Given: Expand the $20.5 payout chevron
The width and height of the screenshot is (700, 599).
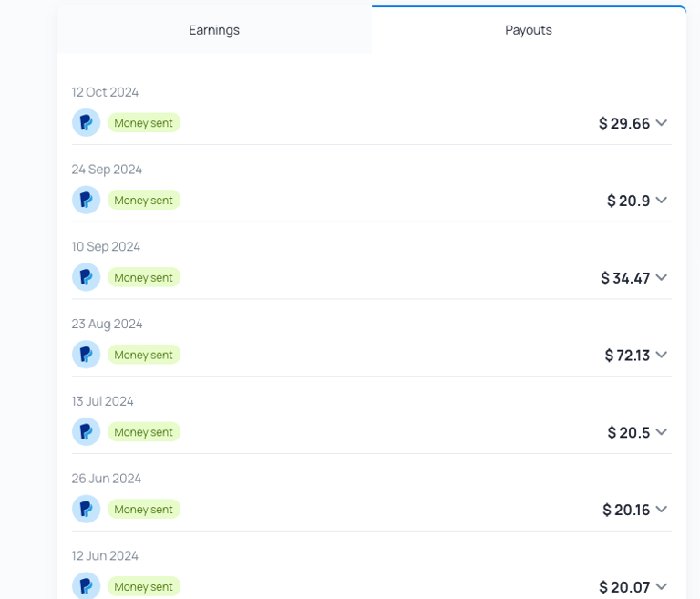Looking at the screenshot, I should pos(662,432).
